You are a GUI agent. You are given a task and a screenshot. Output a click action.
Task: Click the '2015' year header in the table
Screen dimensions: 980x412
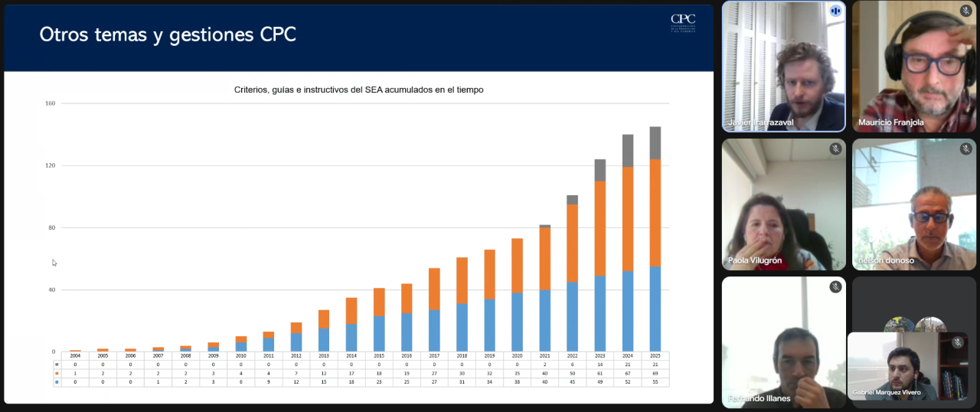[x=380, y=356]
